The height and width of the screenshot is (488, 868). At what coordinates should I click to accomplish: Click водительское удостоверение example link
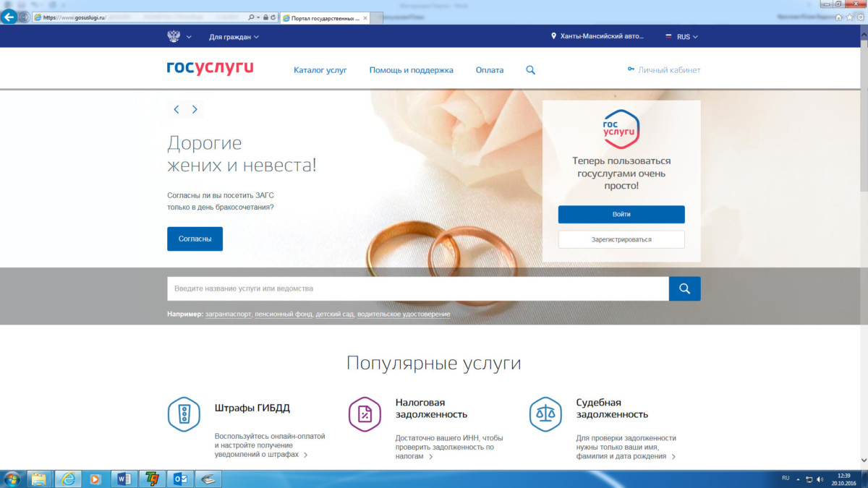tap(404, 314)
